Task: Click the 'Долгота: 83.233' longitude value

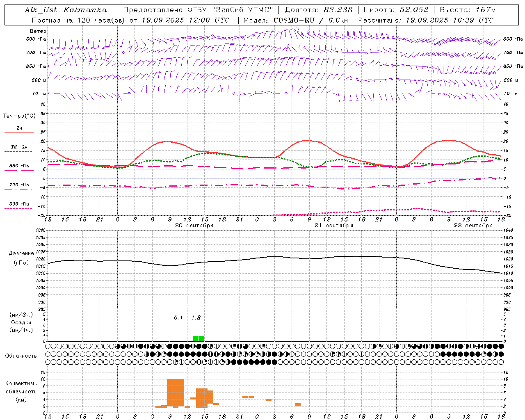Action: pos(319,10)
